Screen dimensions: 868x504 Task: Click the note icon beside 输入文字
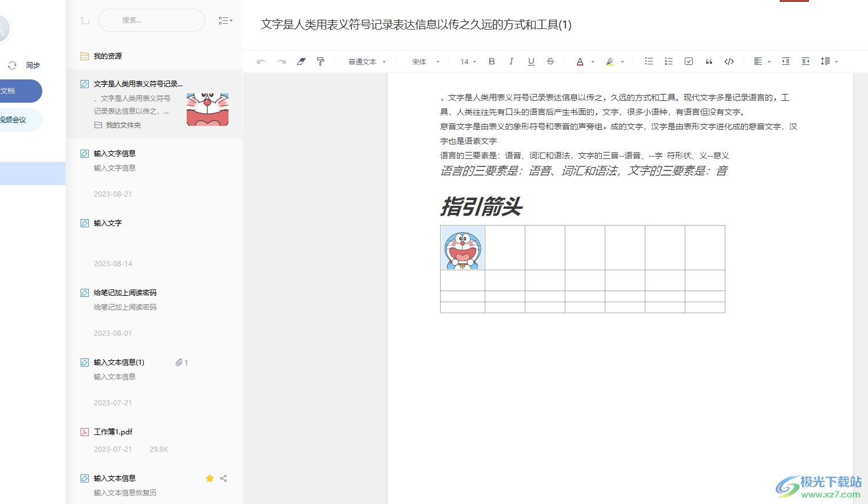[x=85, y=223]
